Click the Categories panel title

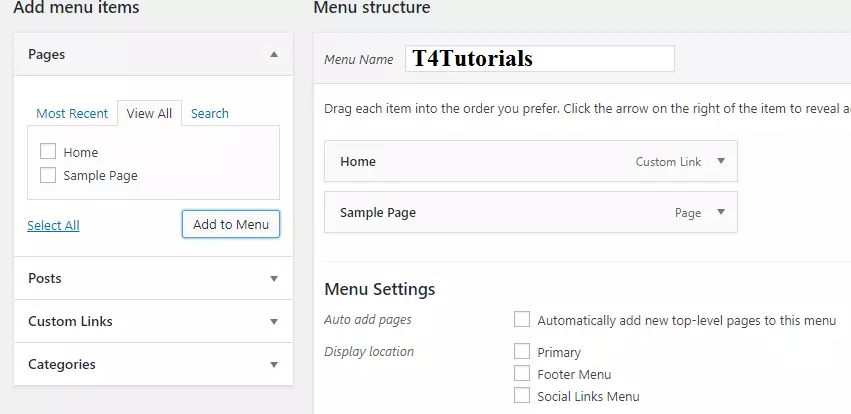pos(62,364)
